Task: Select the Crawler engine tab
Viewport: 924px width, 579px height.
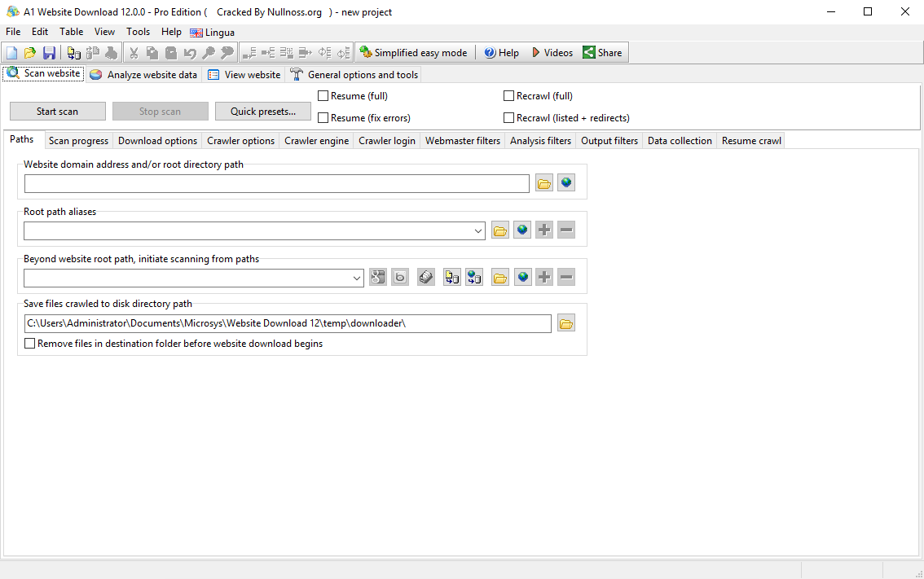Action: [x=316, y=141]
